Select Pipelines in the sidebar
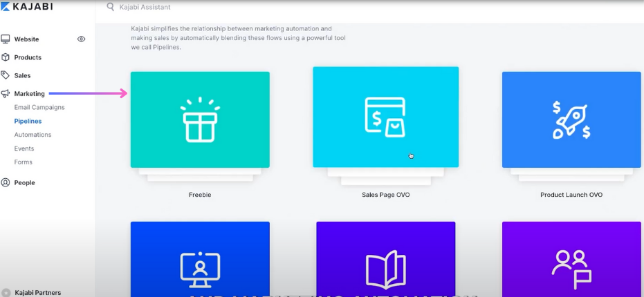The height and width of the screenshot is (297, 644). 28,121
